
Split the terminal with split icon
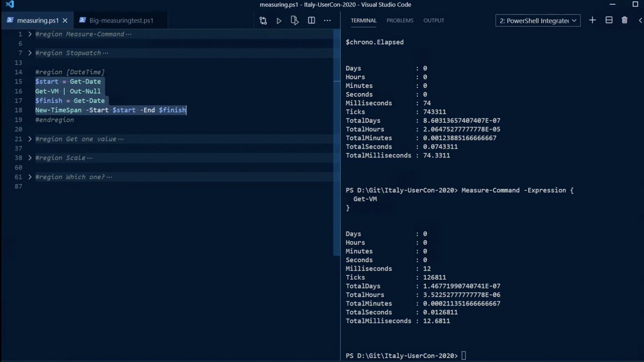[609, 20]
